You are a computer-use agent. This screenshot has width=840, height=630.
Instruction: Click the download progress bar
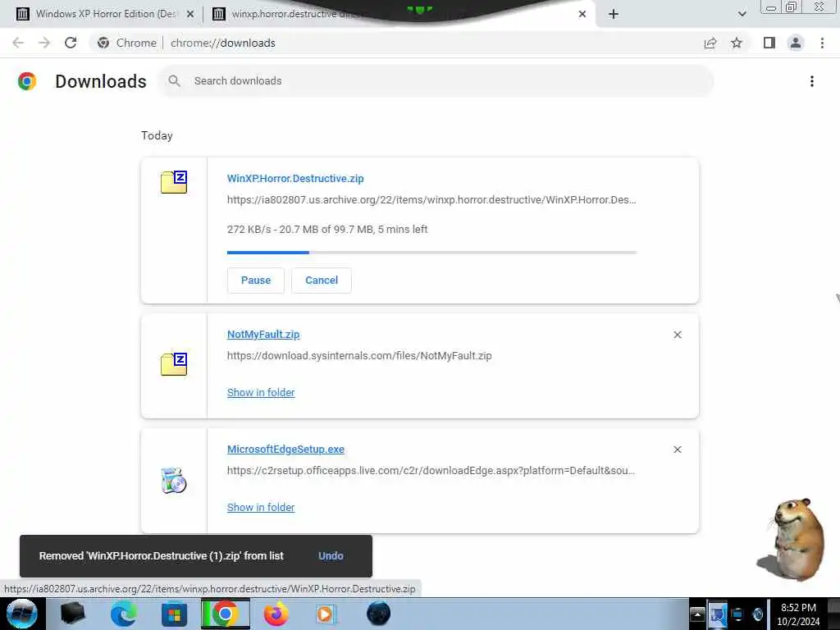point(431,253)
